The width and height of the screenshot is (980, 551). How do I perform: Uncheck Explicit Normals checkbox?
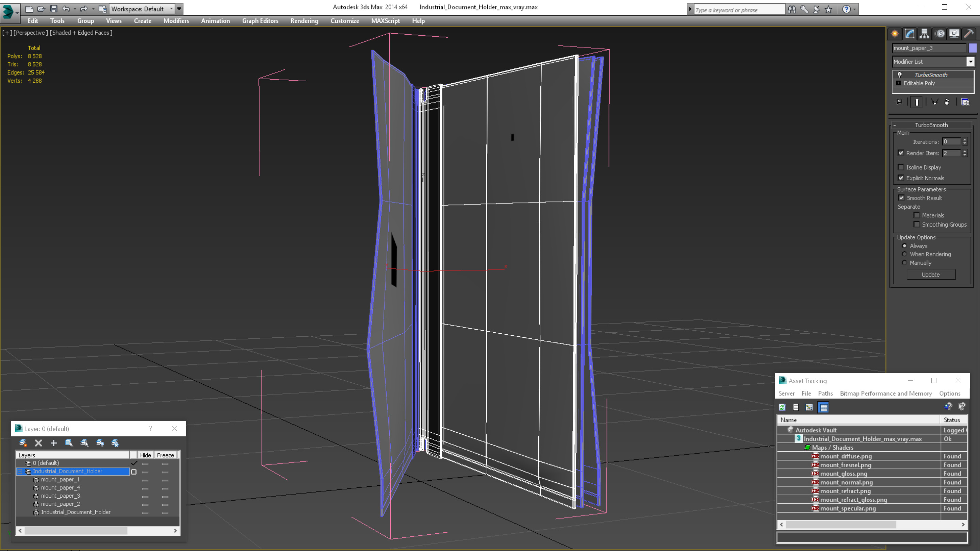pos(901,178)
